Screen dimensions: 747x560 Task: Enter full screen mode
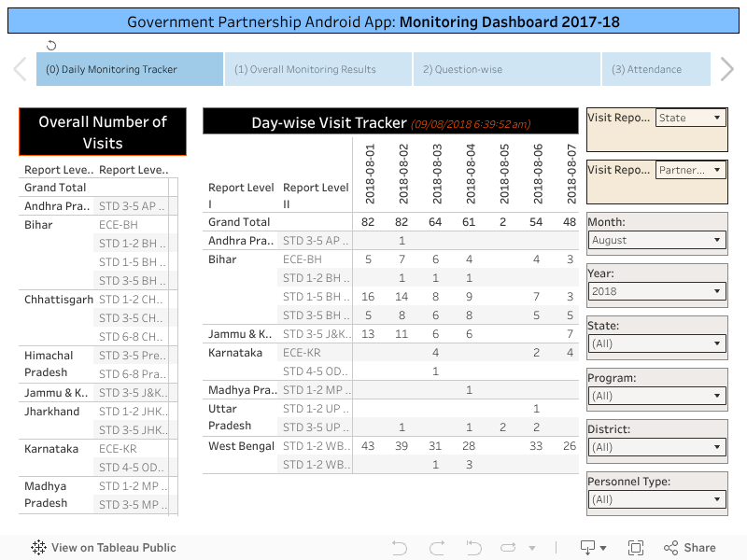pos(636,548)
